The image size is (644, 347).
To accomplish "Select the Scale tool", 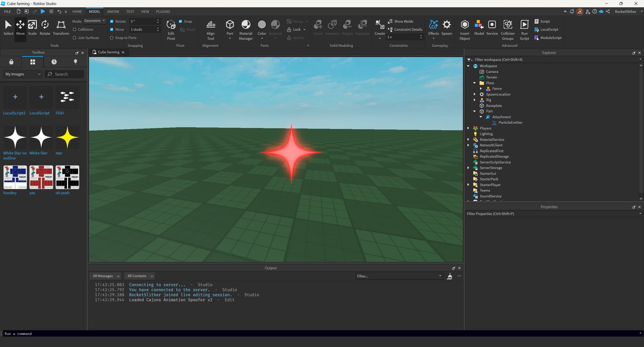I will click(x=32, y=27).
